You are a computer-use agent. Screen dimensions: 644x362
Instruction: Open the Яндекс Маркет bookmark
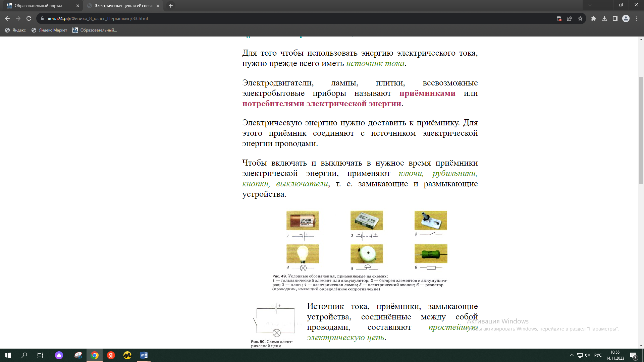(x=49, y=30)
